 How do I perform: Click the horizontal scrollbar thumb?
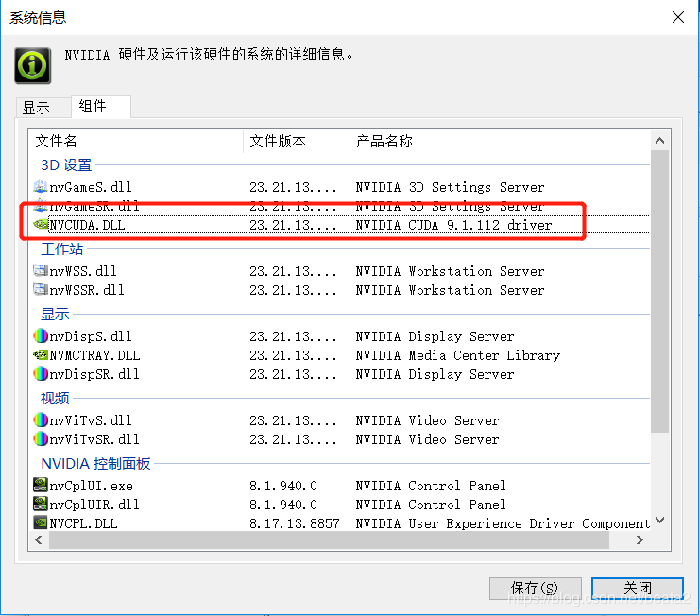(329, 540)
